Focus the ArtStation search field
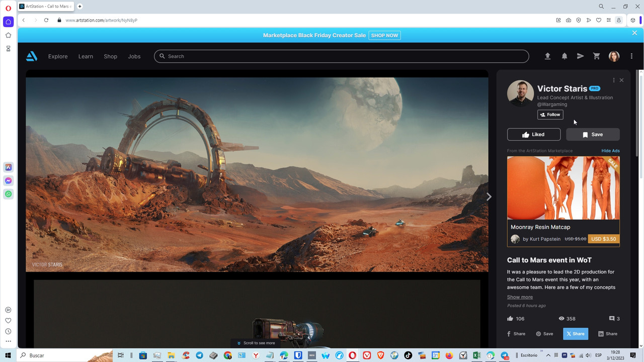 coord(342,56)
